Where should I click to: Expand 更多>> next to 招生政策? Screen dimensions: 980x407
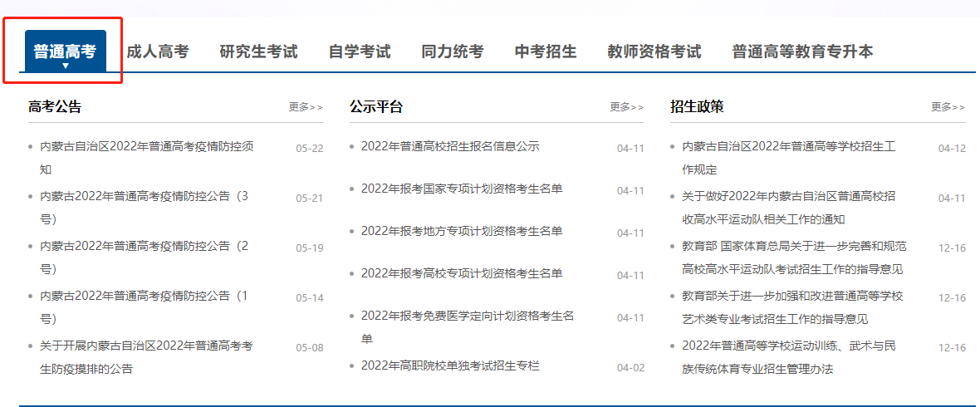click(x=948, y=107)
